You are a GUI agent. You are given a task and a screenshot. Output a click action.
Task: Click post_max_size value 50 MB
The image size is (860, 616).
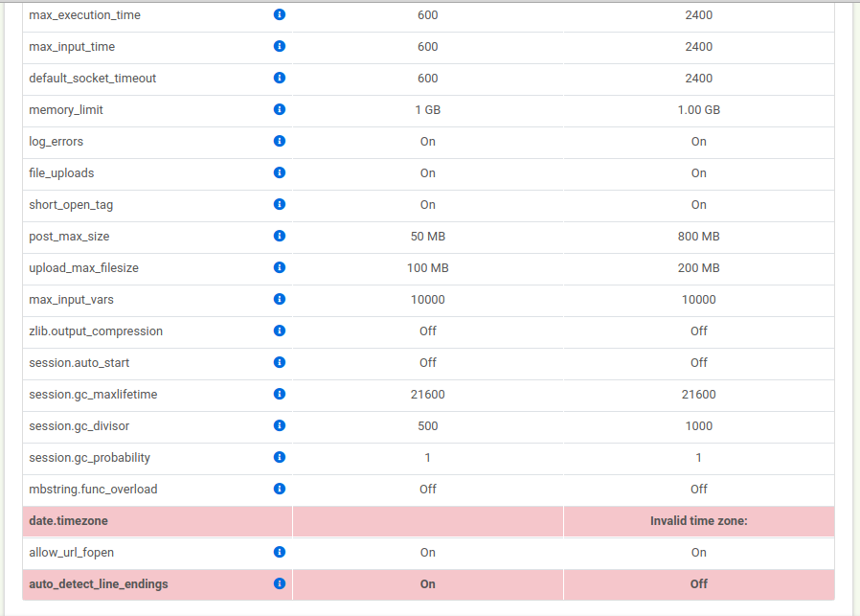click(x=428, y=237)
